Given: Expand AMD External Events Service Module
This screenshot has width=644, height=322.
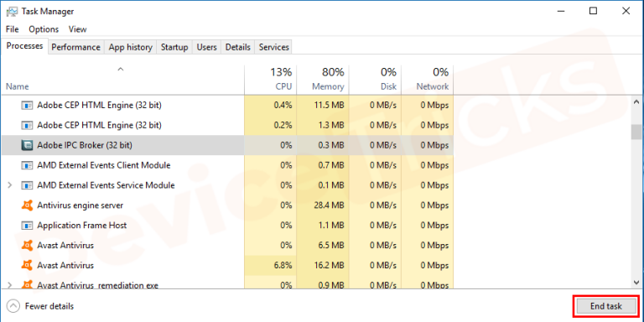Looking at the screenshot, I should point(10,185).
